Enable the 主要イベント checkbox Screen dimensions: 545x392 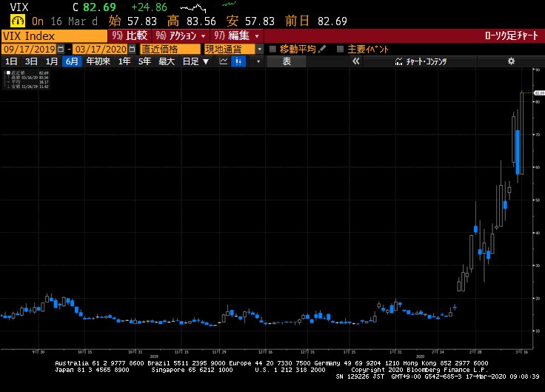click(341, 49)
